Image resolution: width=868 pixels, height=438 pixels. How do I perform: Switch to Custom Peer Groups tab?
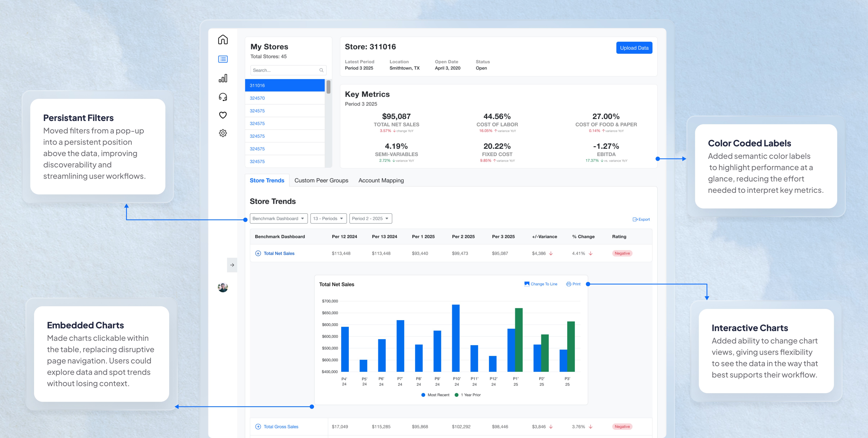pos(321,180)
